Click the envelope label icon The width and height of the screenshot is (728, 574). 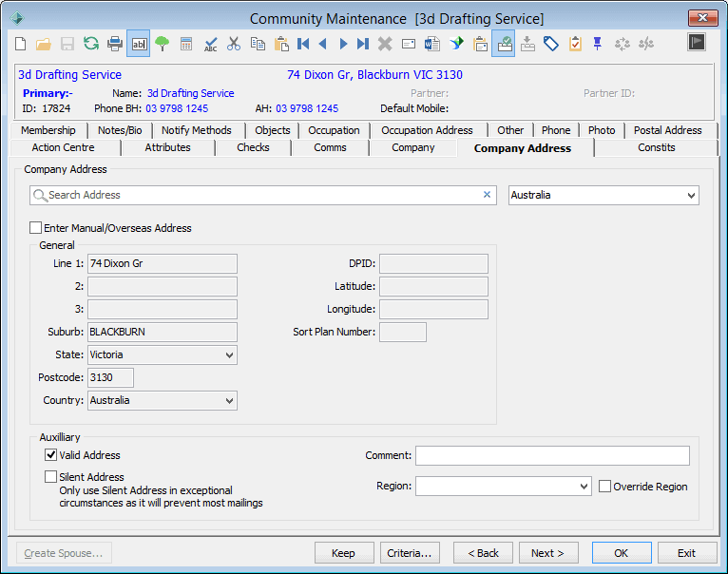click(x=409, y=44)
